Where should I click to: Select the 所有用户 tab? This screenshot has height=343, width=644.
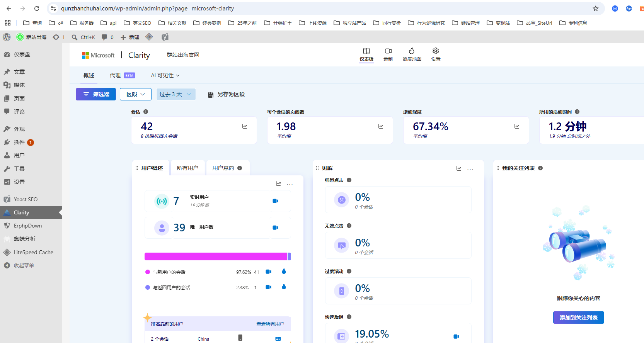[187, 168]
